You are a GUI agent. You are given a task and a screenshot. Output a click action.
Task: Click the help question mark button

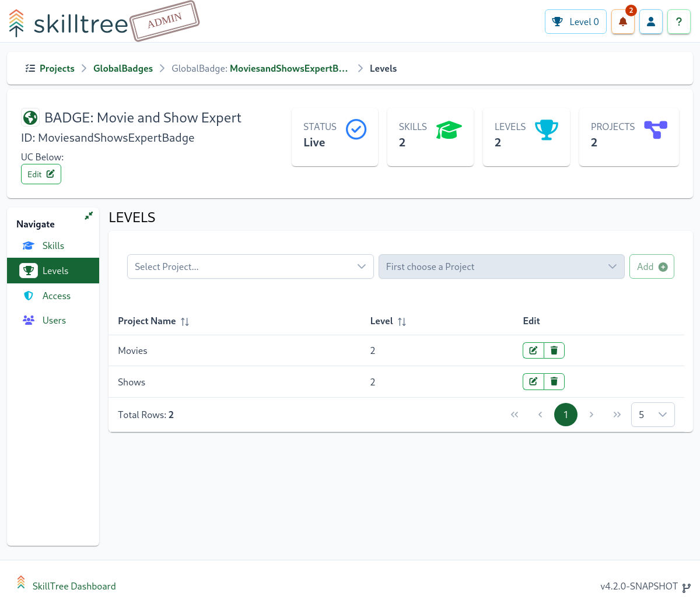pos(678,22)
